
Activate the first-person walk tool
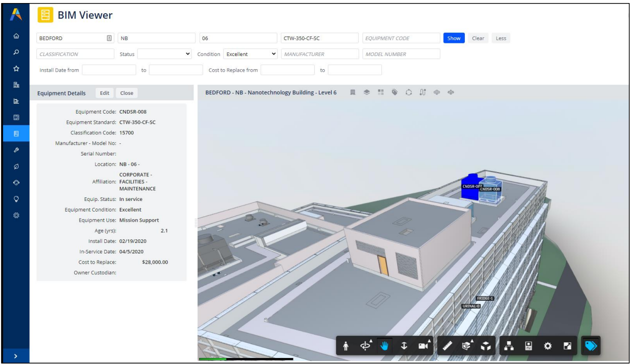346,346
